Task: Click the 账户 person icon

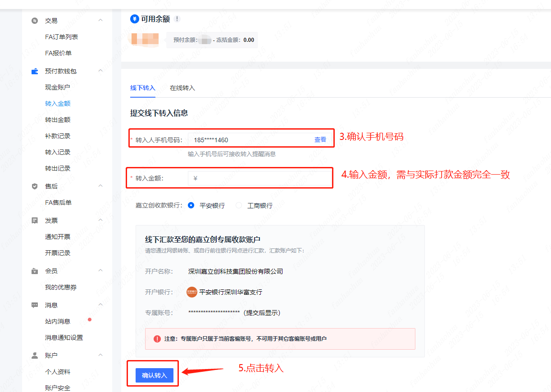Action: 35,356
